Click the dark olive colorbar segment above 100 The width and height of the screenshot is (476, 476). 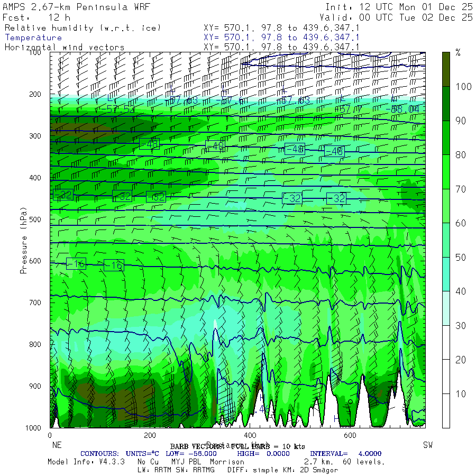coord(446,69)
